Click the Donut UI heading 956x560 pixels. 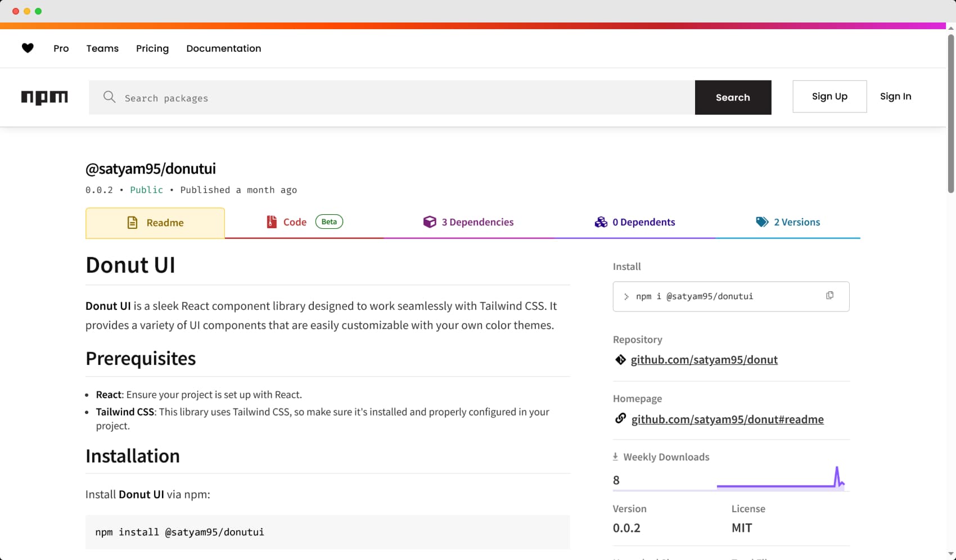point(130,265)
